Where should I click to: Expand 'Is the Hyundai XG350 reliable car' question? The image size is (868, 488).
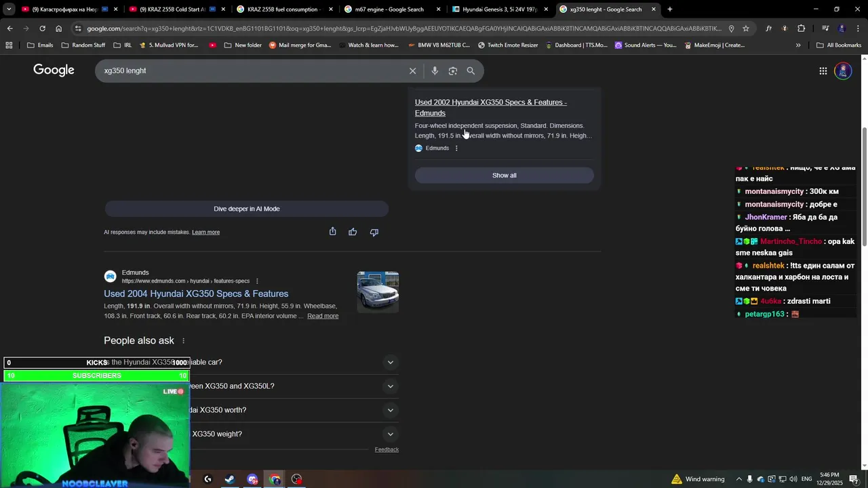coord(390,362)
